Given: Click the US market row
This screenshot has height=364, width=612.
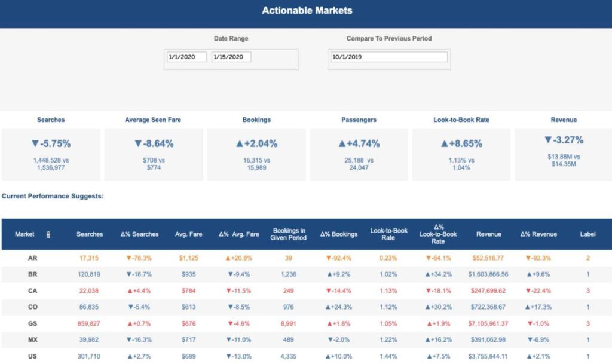Looking at the screenshot, I should click(x=306, y=356).
